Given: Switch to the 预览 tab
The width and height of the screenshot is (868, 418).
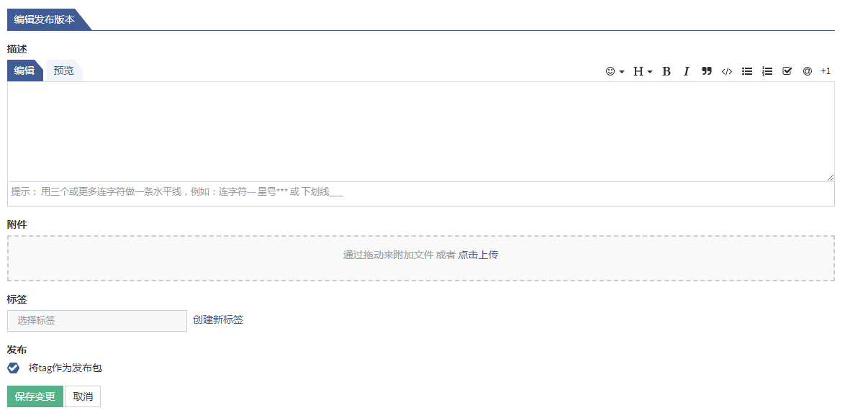Looking at the screenshot, I should (x=64, y=71).
